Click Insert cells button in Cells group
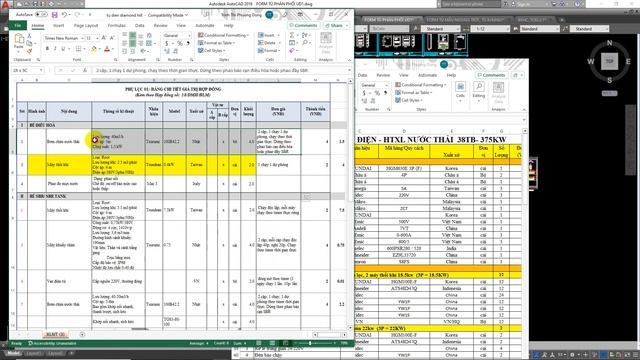This screenshot has width=640, height=360. coord(268,35)
